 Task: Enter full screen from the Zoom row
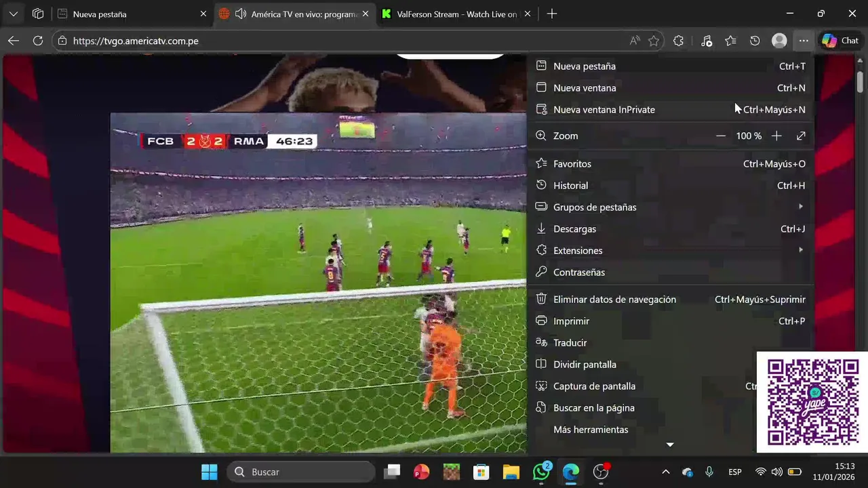coord(801,136)
